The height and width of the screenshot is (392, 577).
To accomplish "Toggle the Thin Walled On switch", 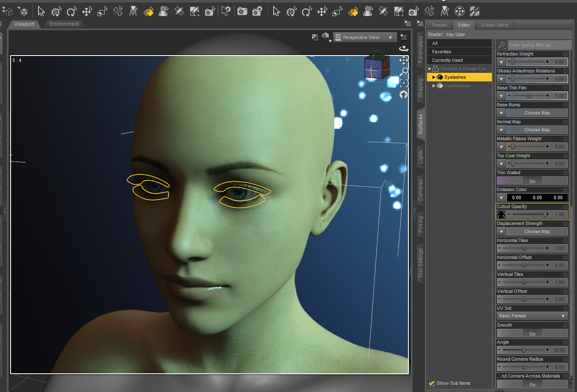I will [x=532, y=181].
